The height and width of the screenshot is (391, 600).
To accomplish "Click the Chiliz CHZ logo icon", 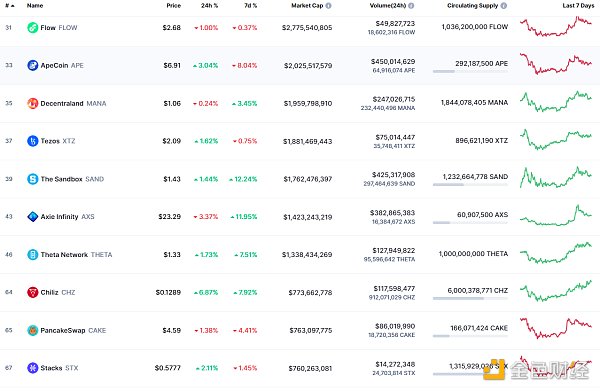I will coord(33,292).
